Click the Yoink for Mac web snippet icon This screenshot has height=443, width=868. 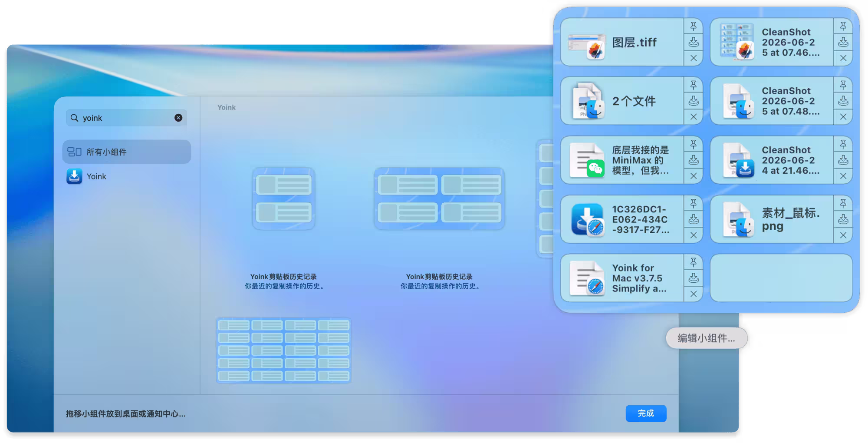pyautogui.click(x=587, y=278)
